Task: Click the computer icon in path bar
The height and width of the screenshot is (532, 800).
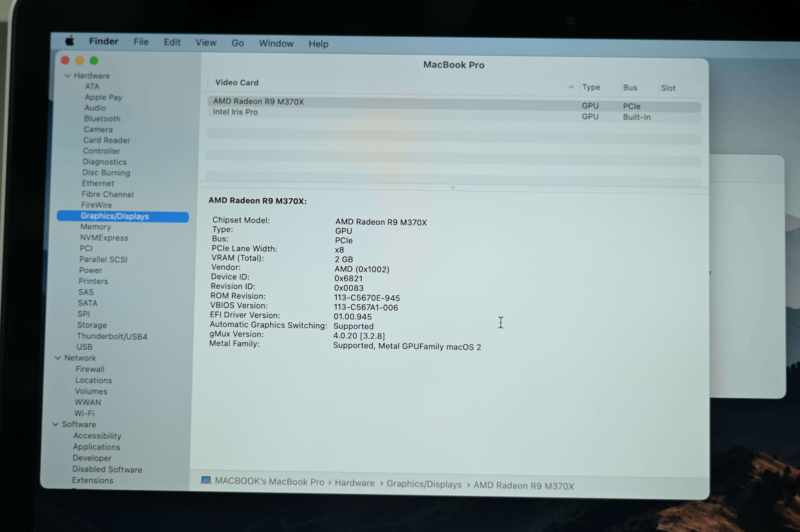Action: 206,480
